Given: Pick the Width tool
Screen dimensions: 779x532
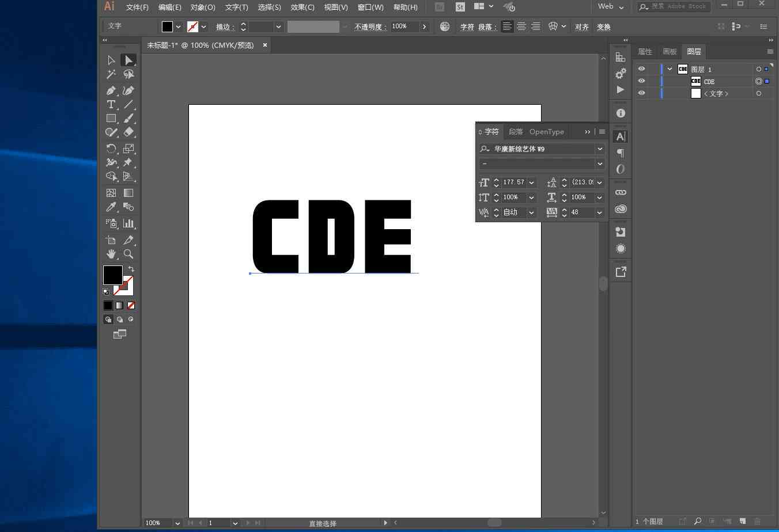Looking at the screenshot, I should [111, 162].
